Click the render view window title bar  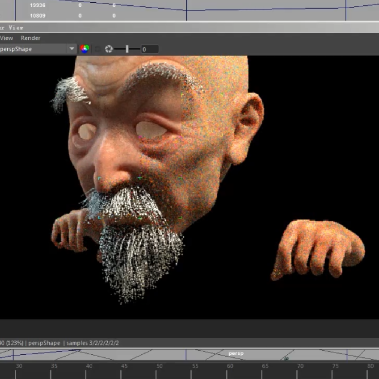pyautogui.click(x=189, y=28)
